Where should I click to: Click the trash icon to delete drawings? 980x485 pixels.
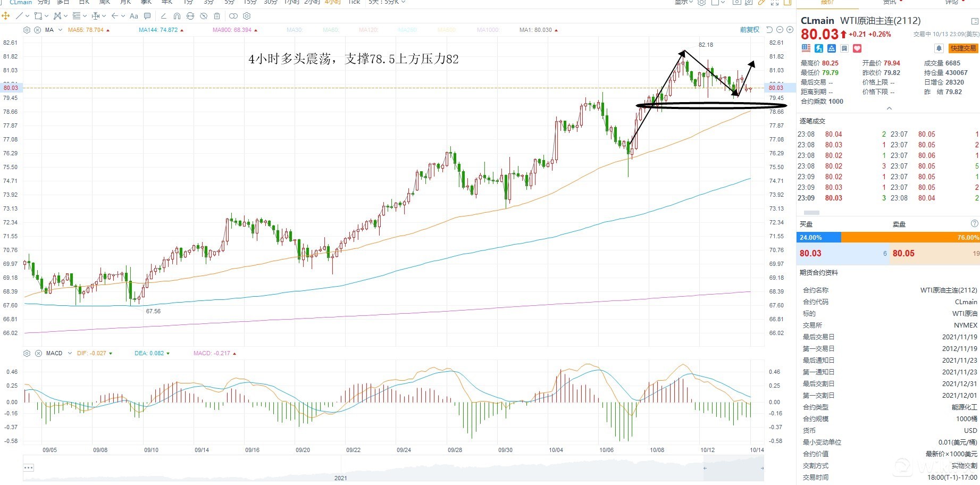pyautogui.click(x=217, y=16)
